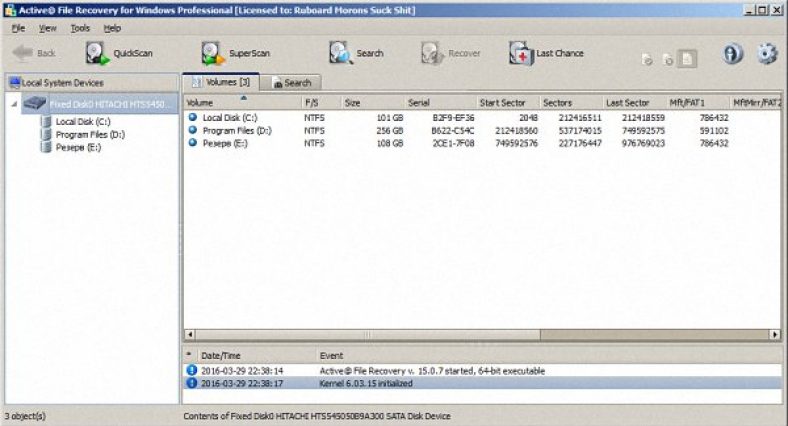Open the Search tool in the toolbar
This screenshot has height=426, width=788.
click(x=356, y=53)
